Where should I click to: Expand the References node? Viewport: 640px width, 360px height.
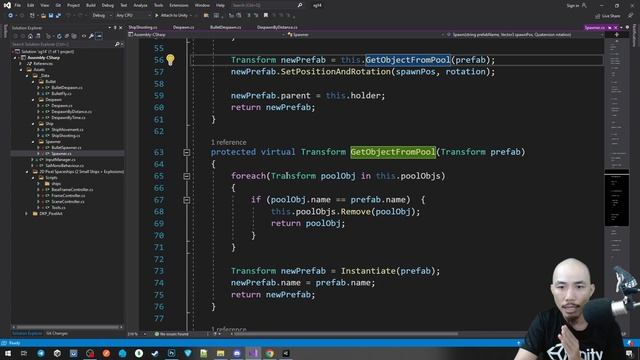click(21, 64)
